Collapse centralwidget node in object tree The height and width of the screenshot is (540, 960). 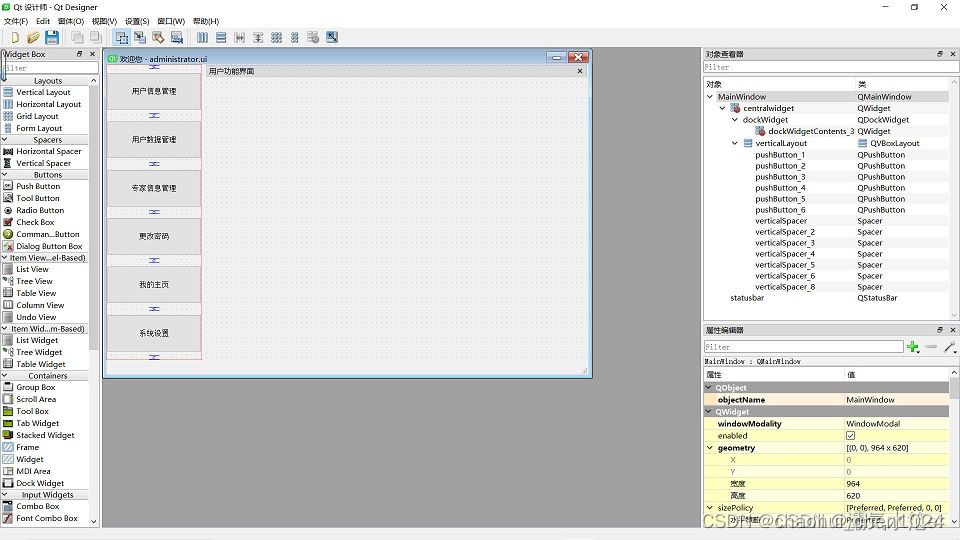[722, 108]
